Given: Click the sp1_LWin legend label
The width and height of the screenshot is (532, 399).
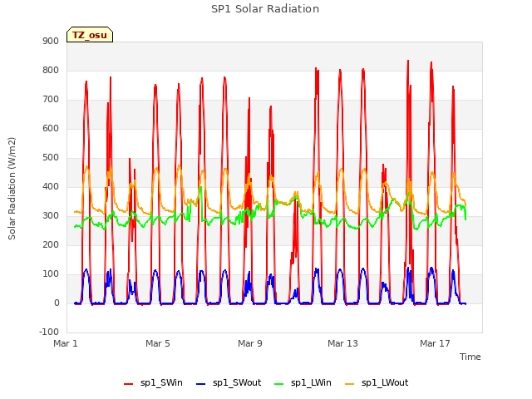Looking at the screenshot, I should [x=311, y=382].
